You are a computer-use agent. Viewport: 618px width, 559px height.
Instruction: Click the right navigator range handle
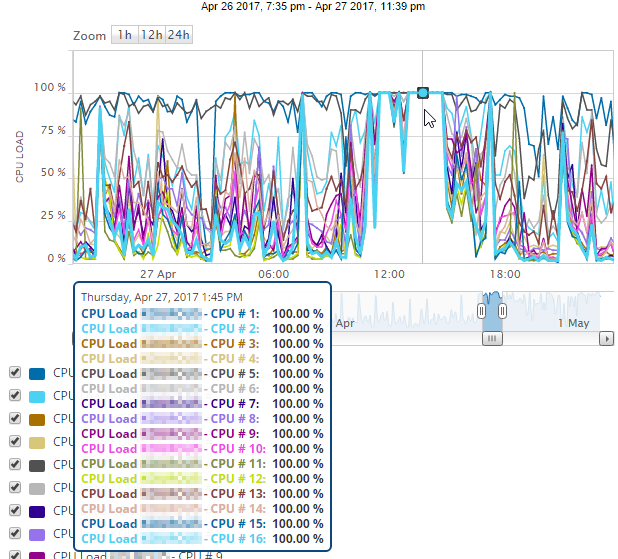[x=502, y=311]
